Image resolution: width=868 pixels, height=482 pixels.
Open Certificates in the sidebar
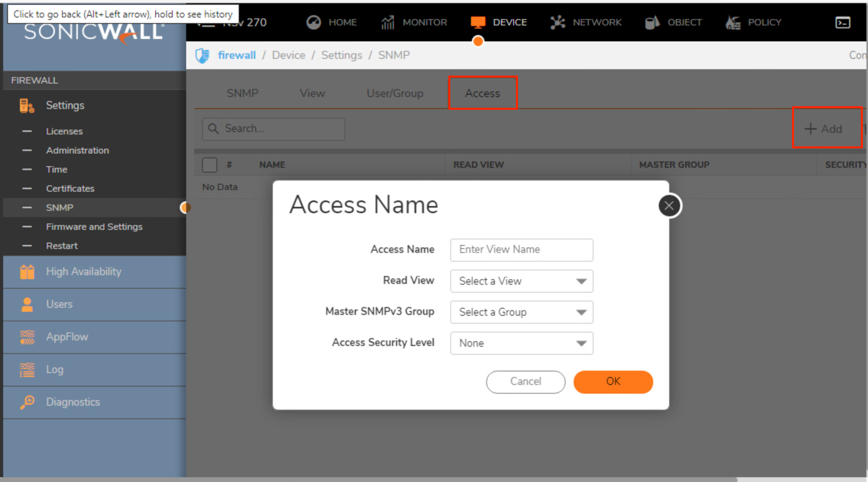[70, 189]
